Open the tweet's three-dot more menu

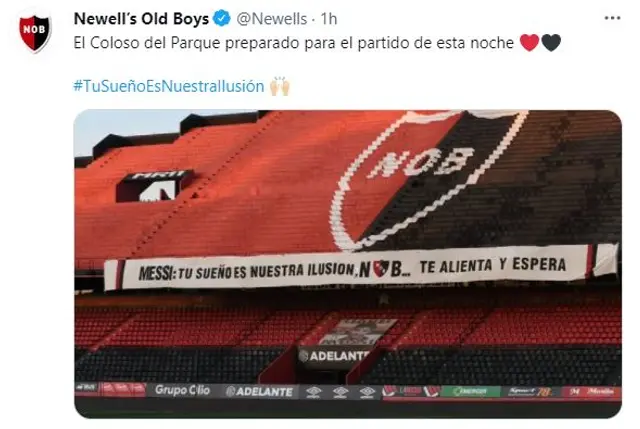[x=612, y=18]
